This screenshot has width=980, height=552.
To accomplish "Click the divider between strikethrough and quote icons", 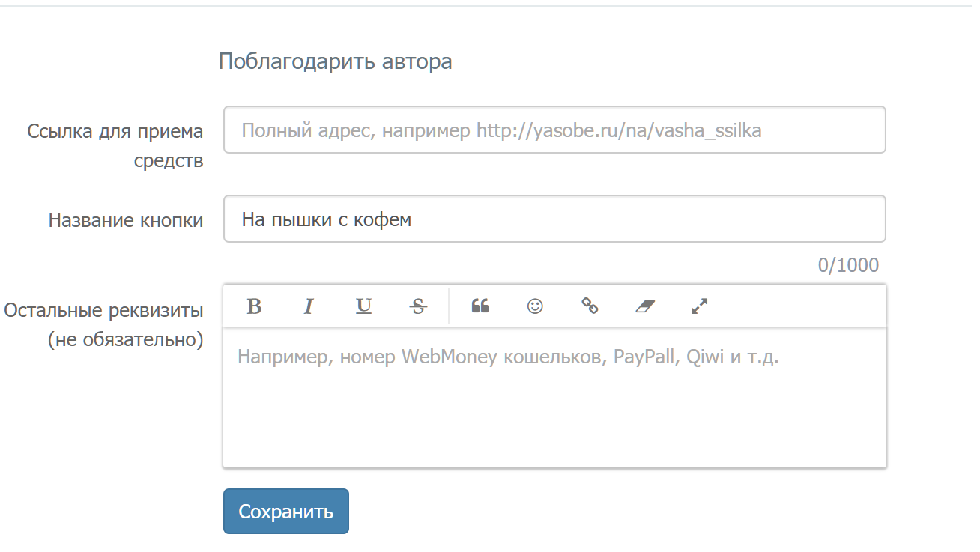I will pyautogui.click(x=449, y=306).
